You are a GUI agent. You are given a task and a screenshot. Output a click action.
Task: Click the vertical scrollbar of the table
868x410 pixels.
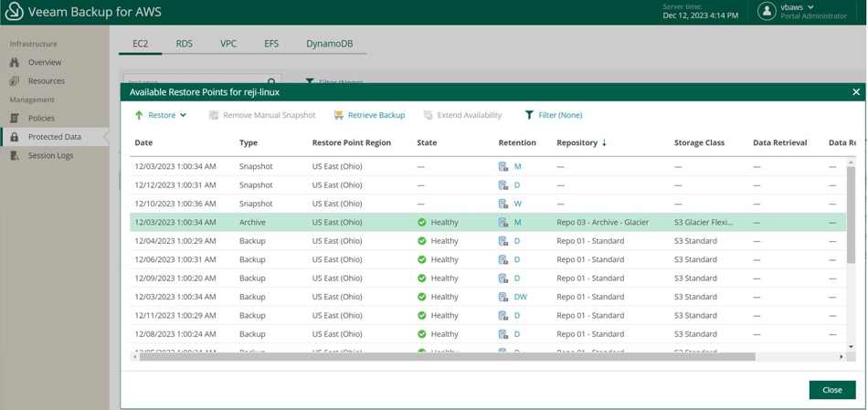coord(851,215)
